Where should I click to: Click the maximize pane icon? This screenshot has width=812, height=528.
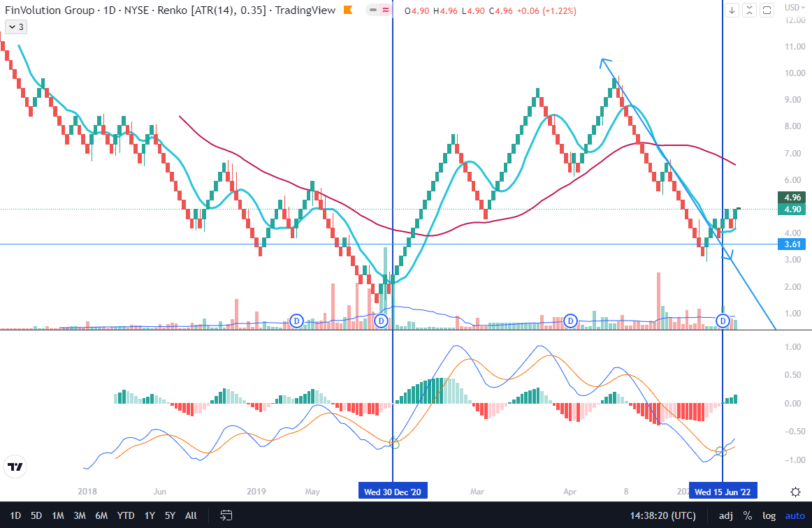pyautogui.click(x=767, y=10)
